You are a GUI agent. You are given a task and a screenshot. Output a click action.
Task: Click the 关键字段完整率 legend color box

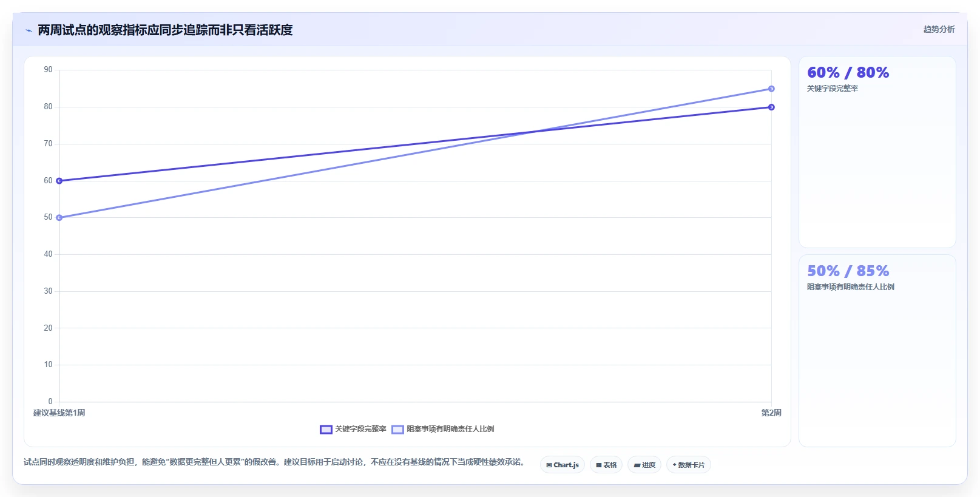[326, 430]
